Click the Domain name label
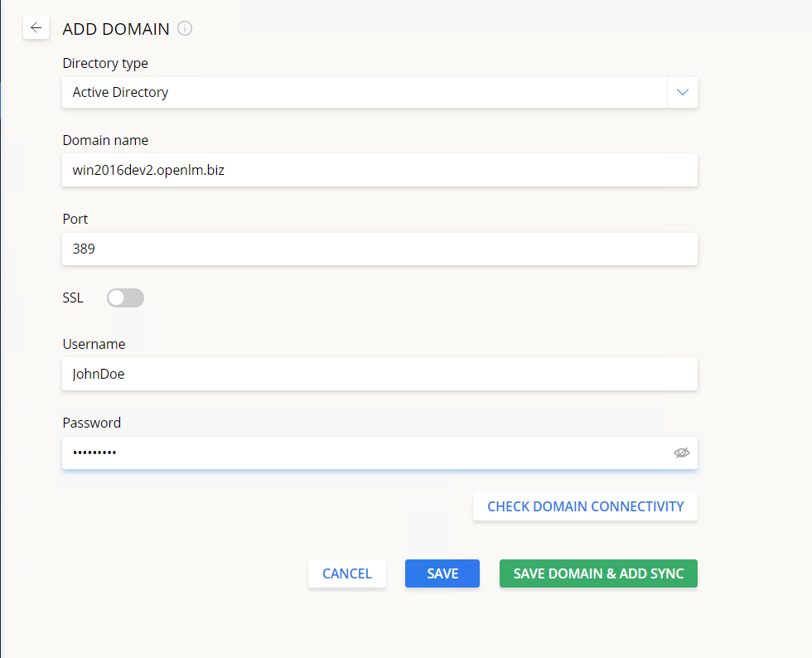Viewport: 812px width, 658px height. pos(105,140)
